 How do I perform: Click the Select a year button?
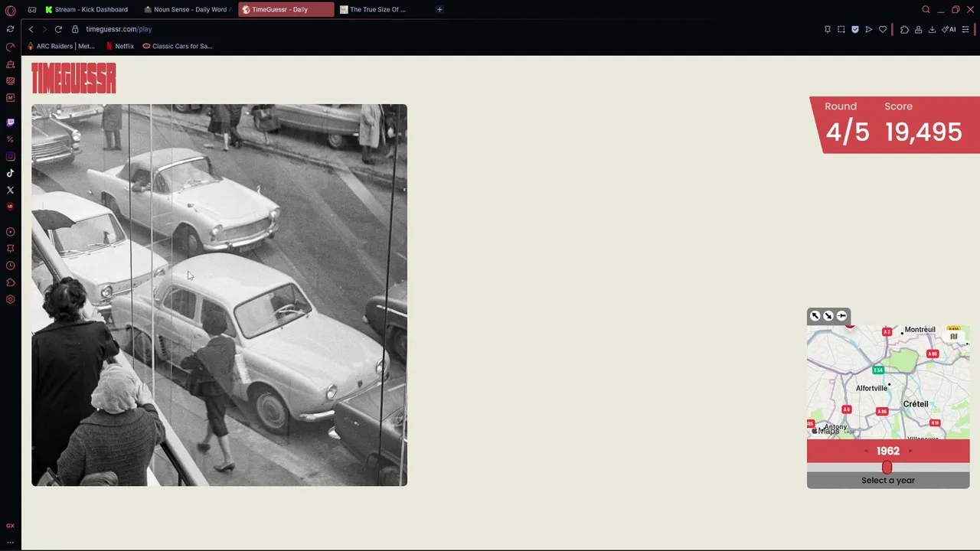[888, 481]
